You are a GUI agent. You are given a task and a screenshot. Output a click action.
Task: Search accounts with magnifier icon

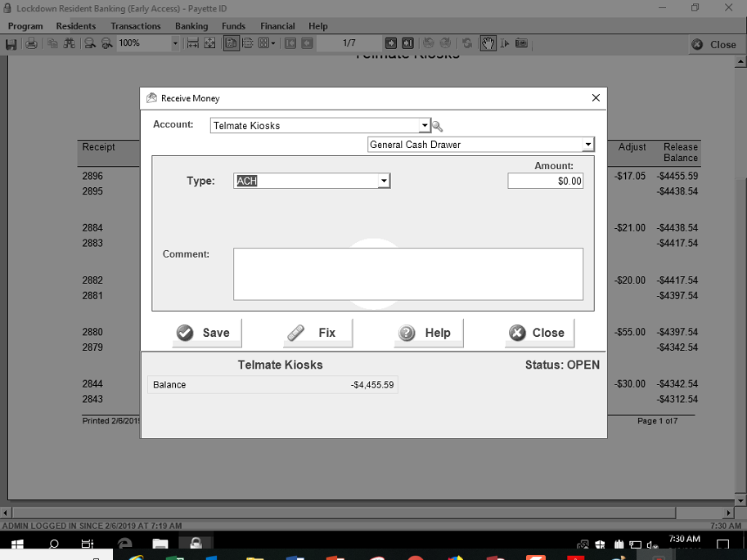pyautogui.click(x=437, y=126)
